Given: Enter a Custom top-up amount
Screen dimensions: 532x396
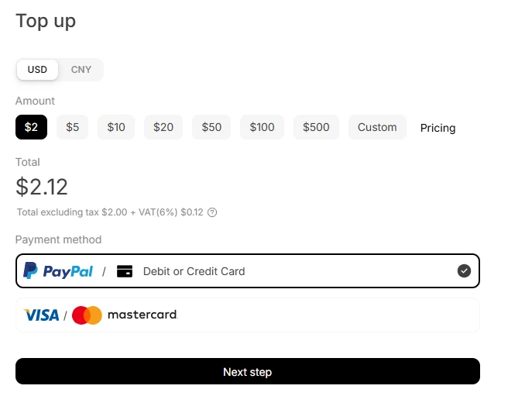Looking at the screenshot, I should 377,127.
